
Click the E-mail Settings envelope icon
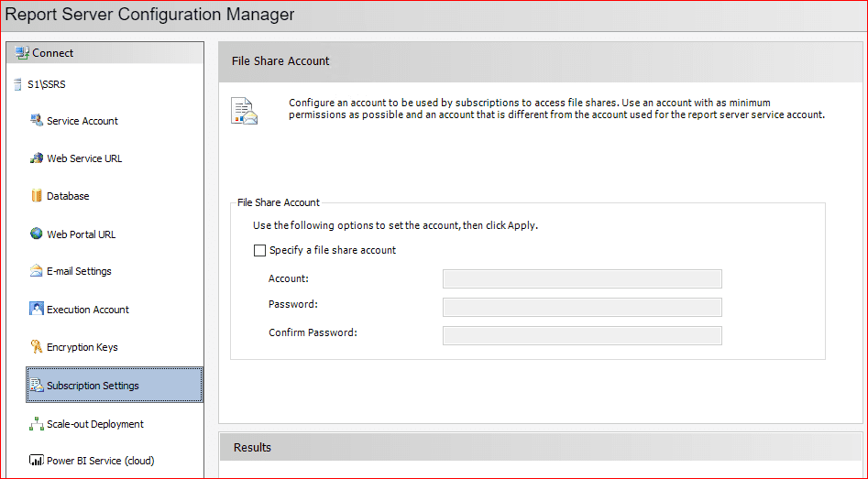point(37,272)
